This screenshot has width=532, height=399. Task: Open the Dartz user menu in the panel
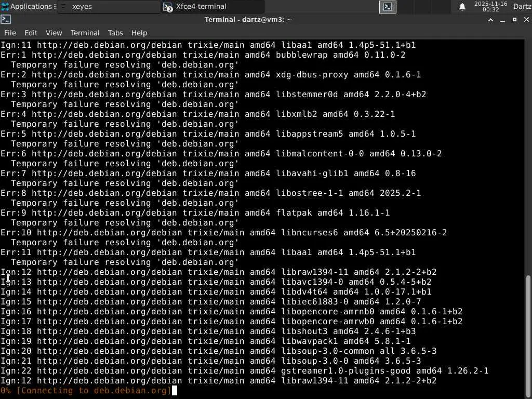(x=522, y=6)
